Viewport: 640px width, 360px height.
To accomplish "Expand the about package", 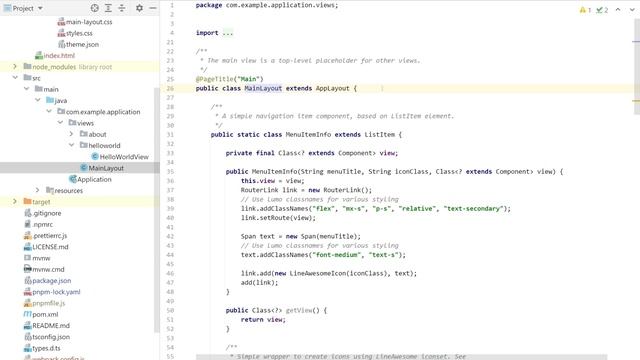I will (71, 134).
